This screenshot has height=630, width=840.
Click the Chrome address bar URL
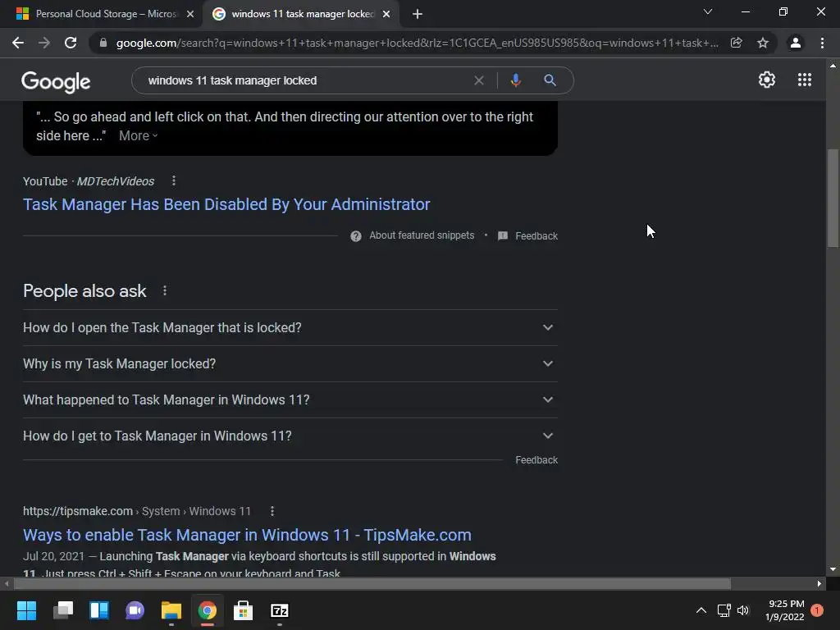(x=417, y=43)
